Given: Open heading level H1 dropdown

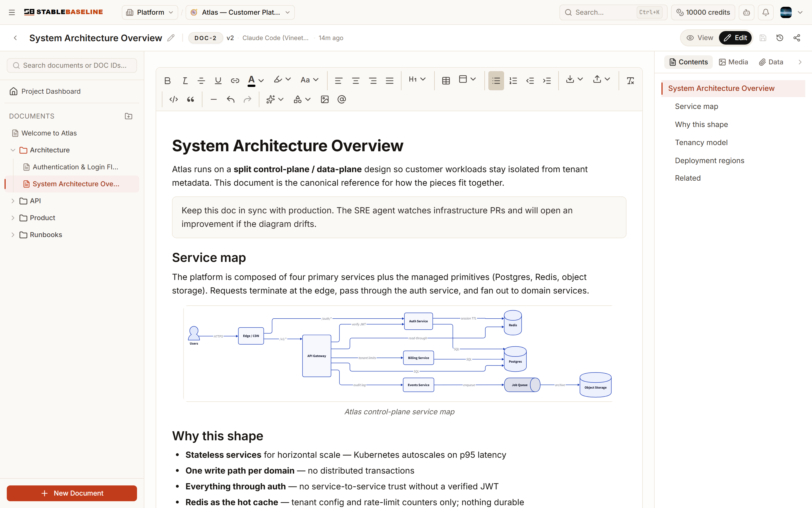Looking at the screenshot, I should click(x=417, y=79).
